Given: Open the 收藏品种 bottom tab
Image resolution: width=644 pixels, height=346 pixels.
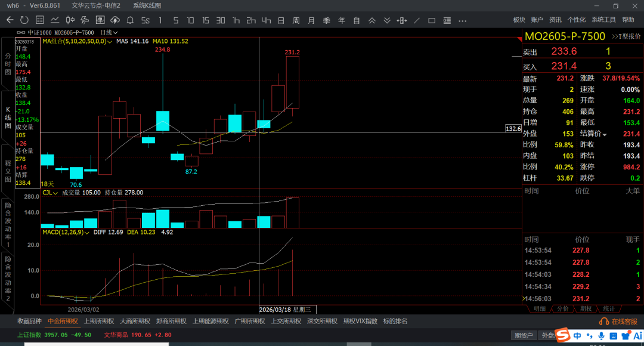Looking at the screenshot, I should (30, 322).
